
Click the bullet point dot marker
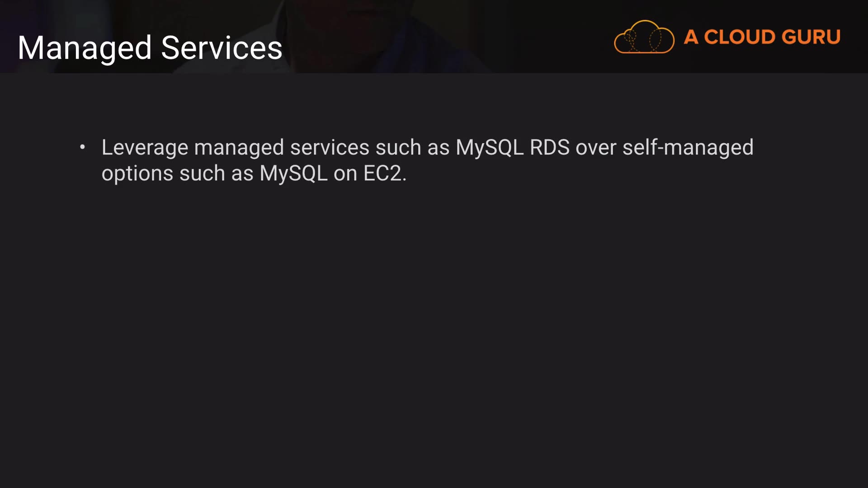[x=82, y=147]
